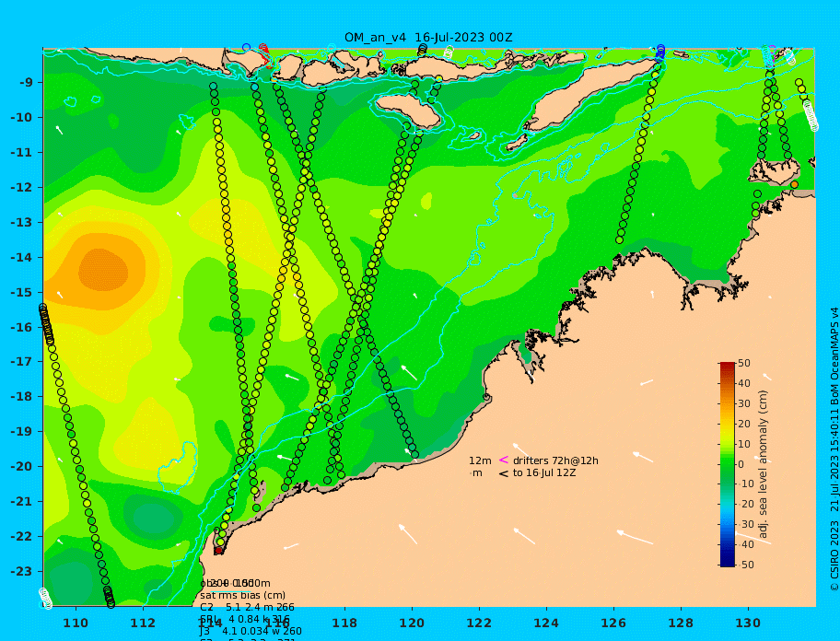Click the latitude axis label -23
This screenshot has width=840, height=641.
[22, 571]
